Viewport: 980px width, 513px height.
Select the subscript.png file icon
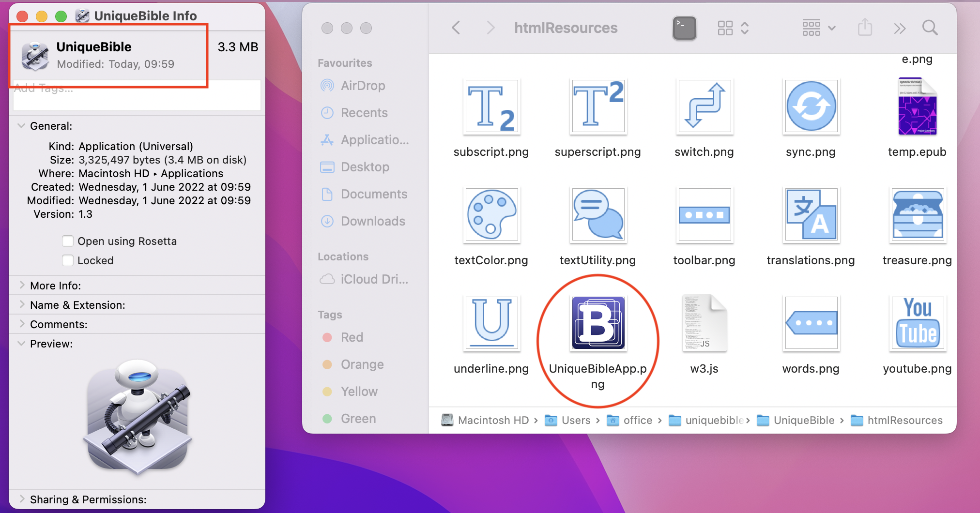pos(491,106)
